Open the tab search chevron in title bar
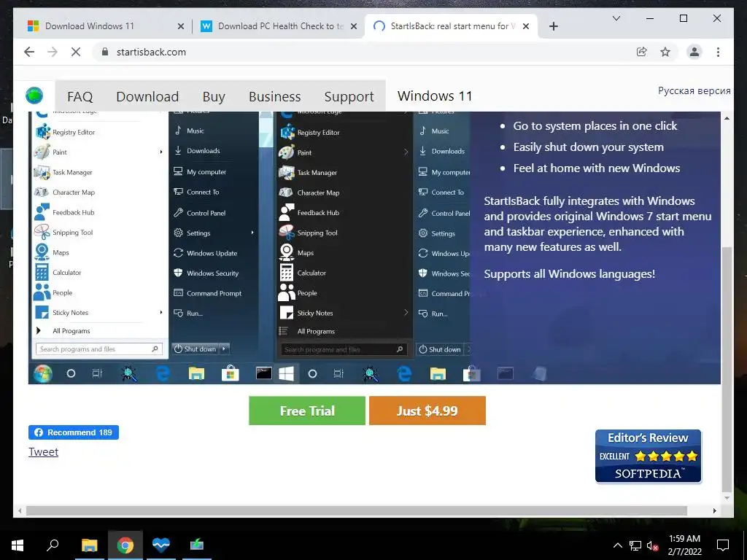747x560 pixels. pyautogui.click(x=616, y=18)
